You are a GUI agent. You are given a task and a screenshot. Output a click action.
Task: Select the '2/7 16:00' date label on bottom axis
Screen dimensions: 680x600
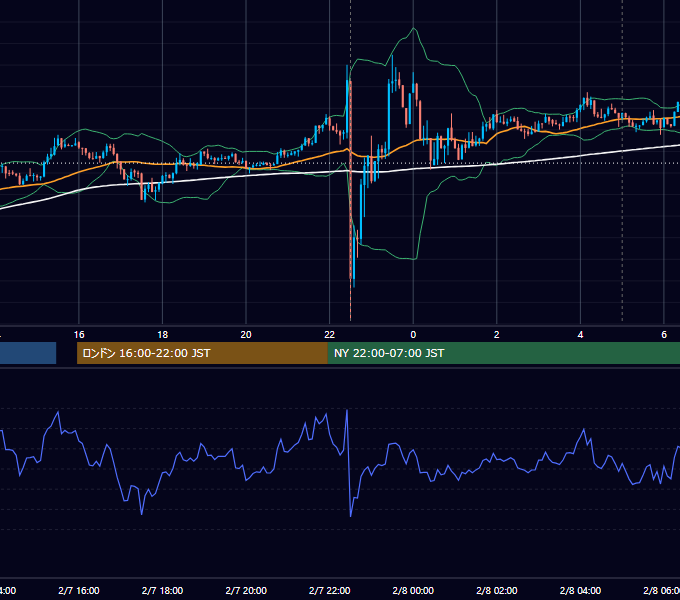pyautogui.click(x=79, y=591)
